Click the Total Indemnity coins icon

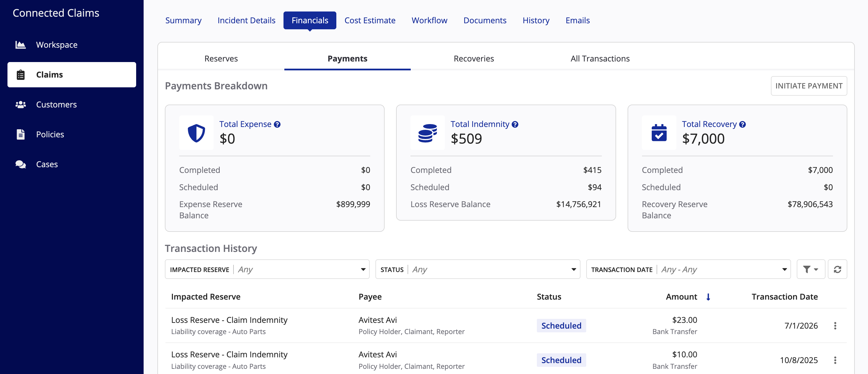coord(427,133)
